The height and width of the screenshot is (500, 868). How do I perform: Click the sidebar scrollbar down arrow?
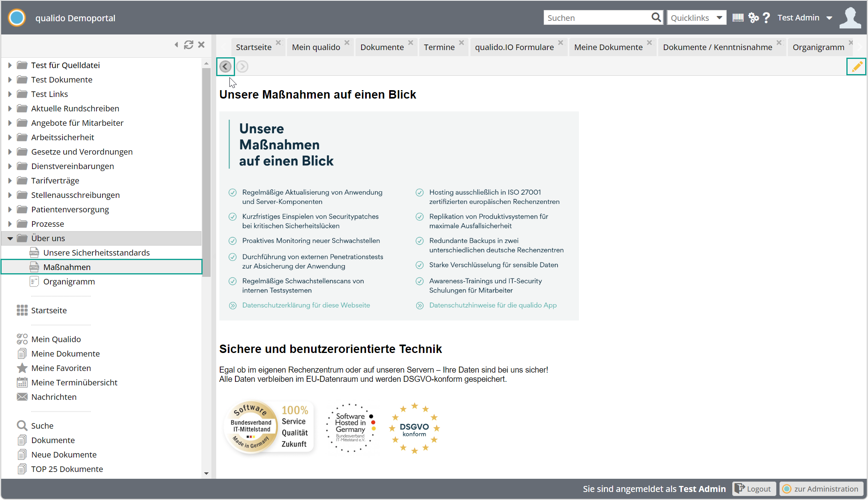(x=206, y=474)
